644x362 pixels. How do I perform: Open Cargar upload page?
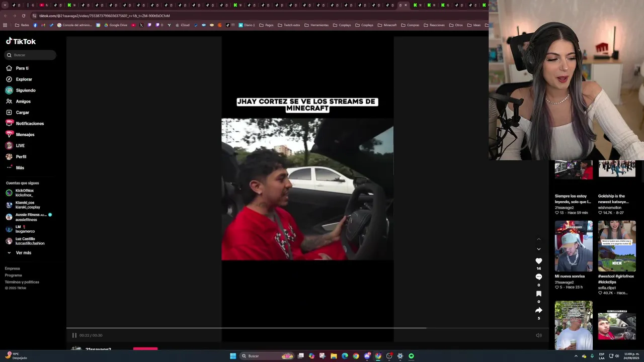pos(18,112)
